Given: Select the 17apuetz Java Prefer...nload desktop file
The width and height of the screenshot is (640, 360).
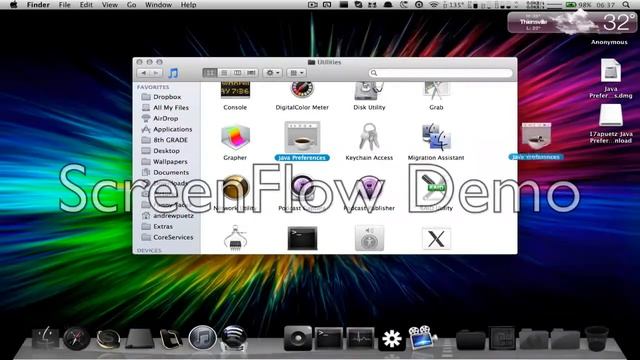Looking at the screenshot, I should [611, 124].
